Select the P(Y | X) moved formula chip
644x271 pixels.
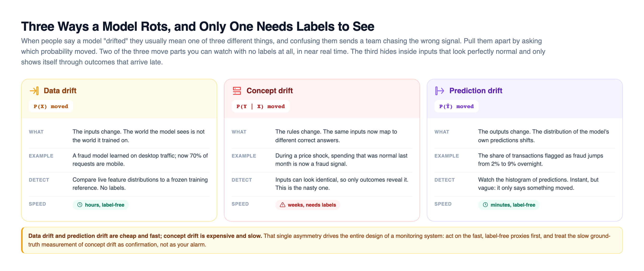point(260,106)
